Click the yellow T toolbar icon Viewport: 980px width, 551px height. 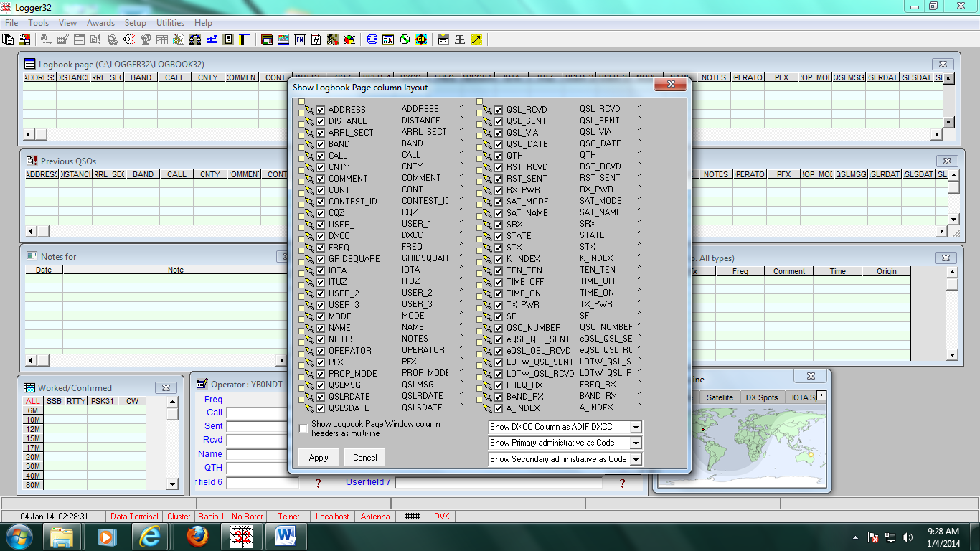245,39
